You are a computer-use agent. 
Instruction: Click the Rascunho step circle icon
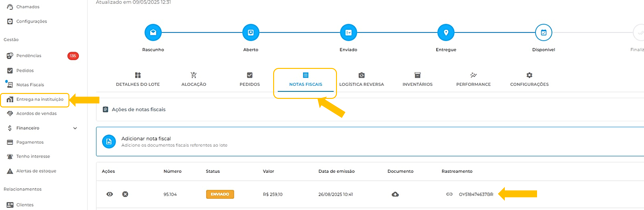[x=153, y=33]
